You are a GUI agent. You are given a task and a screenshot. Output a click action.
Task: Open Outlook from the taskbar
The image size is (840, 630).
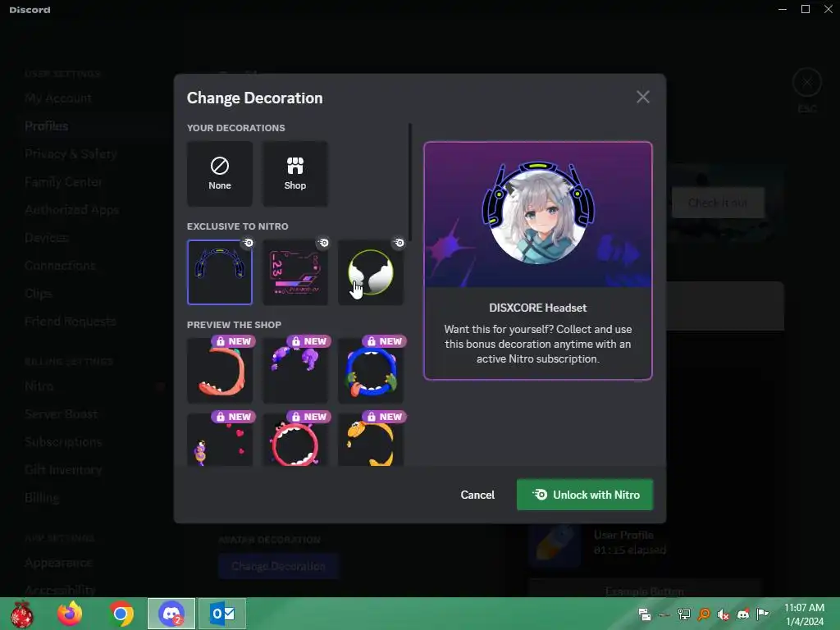coord(222,614)
